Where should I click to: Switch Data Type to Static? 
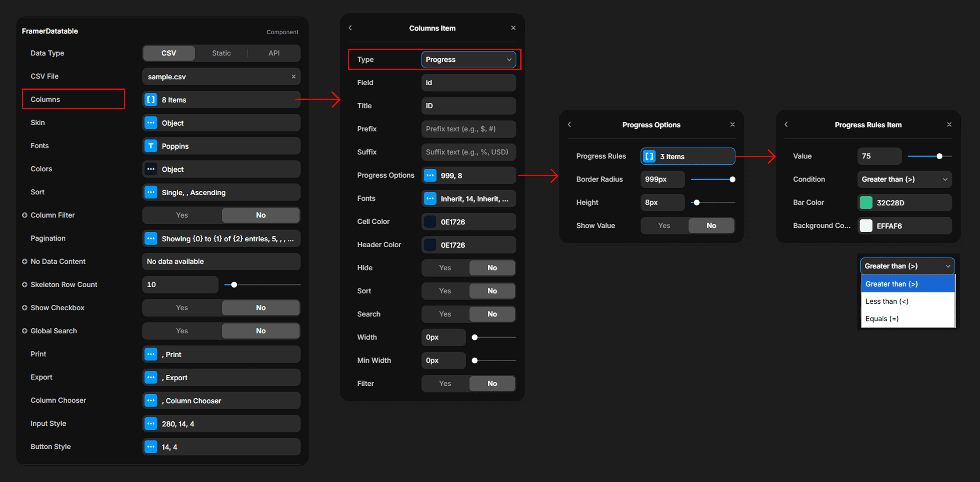221,53
